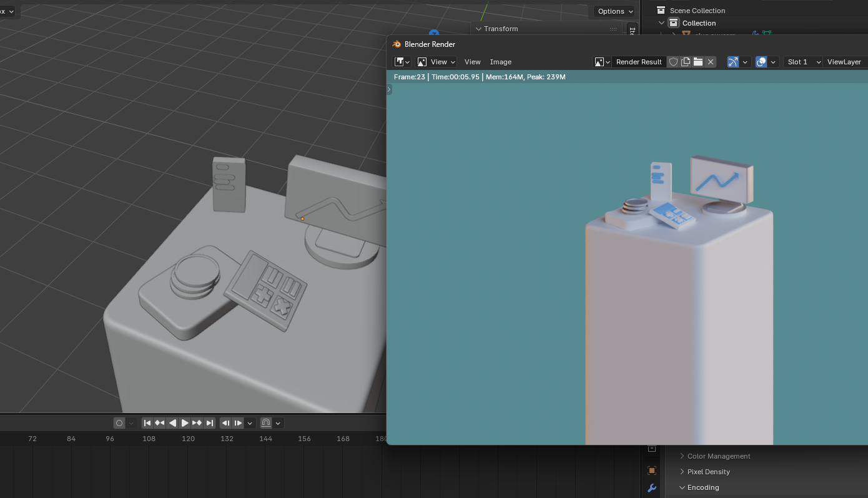868x498 pixels.
Task: Browse linked images beside Render Result
Action: click(602, 62)
